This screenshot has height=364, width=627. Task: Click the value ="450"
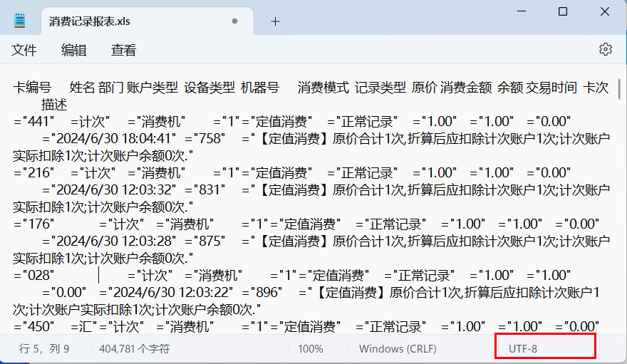click(x=33, y=327)
